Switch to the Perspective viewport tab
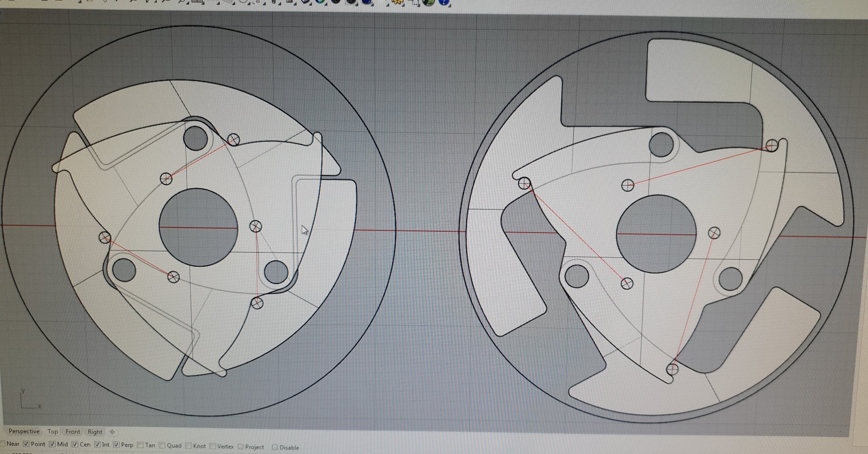Screen dimensions: 868x454 point(24,431)
